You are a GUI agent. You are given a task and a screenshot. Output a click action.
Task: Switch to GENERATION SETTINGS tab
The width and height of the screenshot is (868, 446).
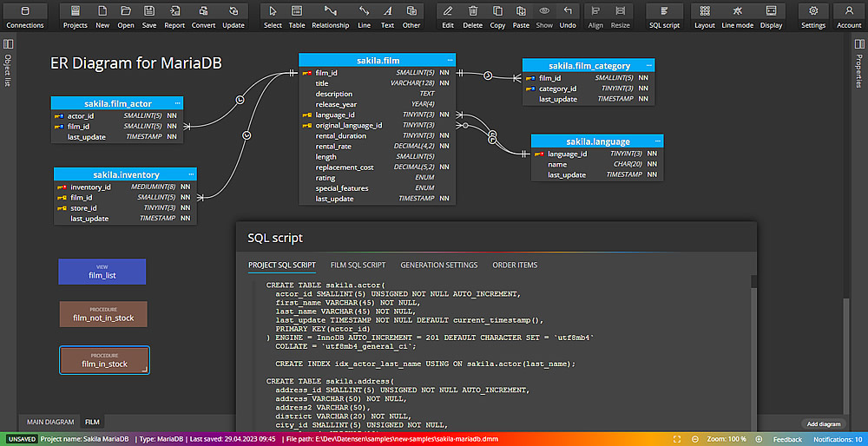click(438, 265)
